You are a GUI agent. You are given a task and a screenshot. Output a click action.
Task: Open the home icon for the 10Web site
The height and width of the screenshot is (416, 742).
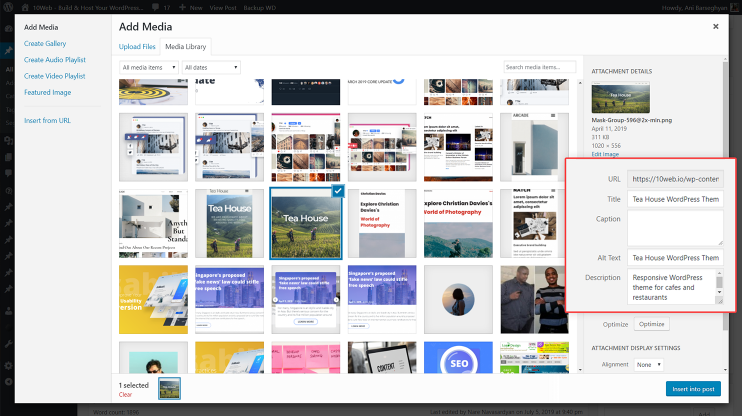pos(25,8)
